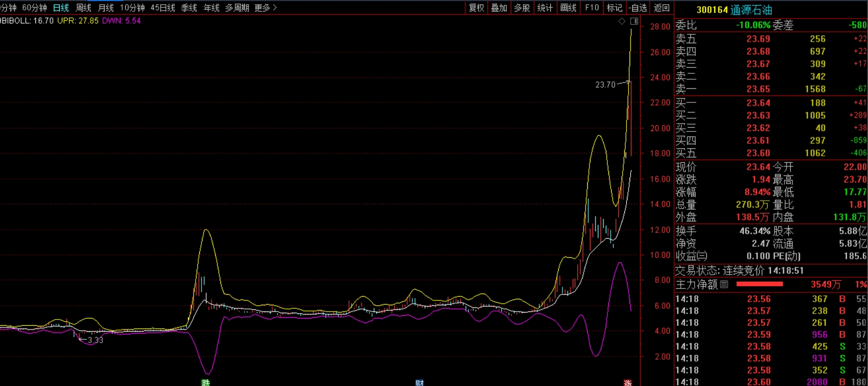Switch to the 年线 yearly tab
The width and height of the screenshot is (868, 386).
pos(211,7)
